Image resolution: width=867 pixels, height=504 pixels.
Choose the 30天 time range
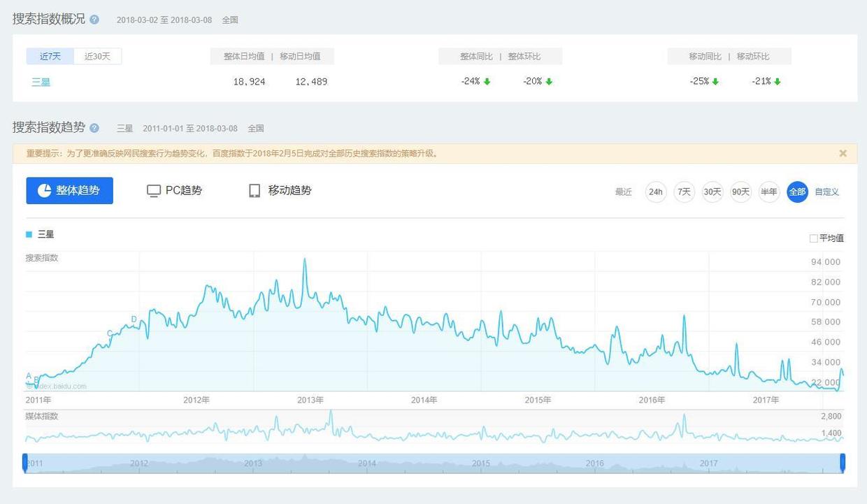pos(712,192)
